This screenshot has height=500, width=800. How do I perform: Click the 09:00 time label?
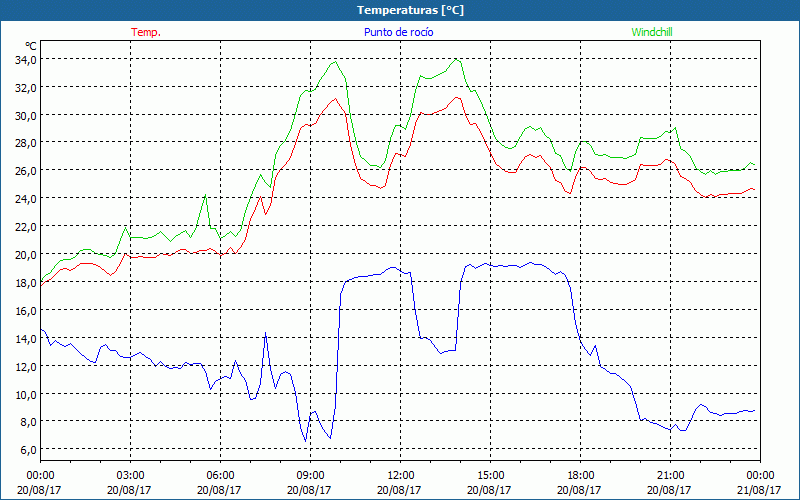[310, 476]
